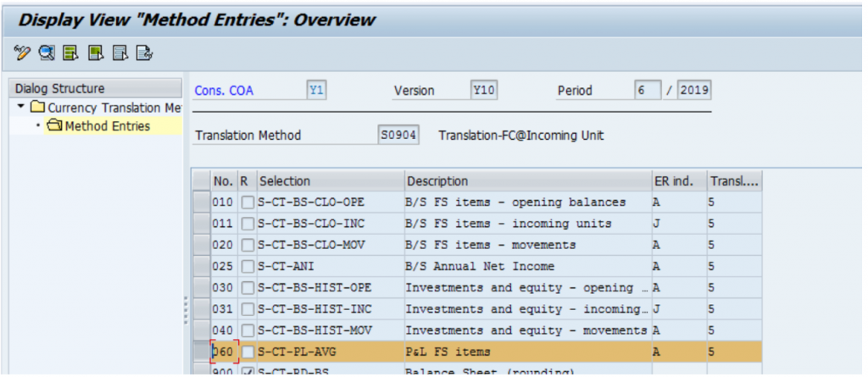Click the Select Block toolbar icon
Image resolution: width=868 pixels, height=377 pixels.
pos(97,53)
